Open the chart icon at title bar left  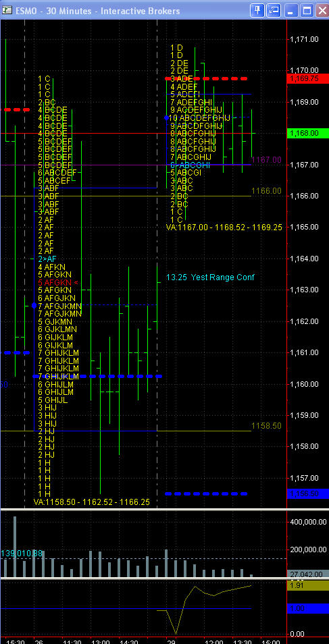click(x=7, y=11)
